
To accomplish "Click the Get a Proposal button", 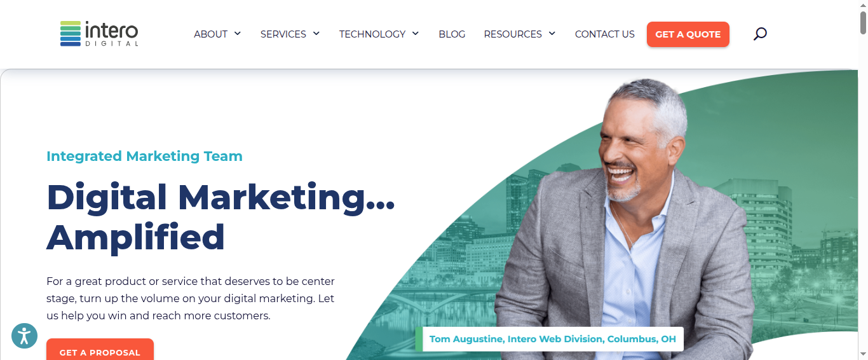I will click(100, 350).
